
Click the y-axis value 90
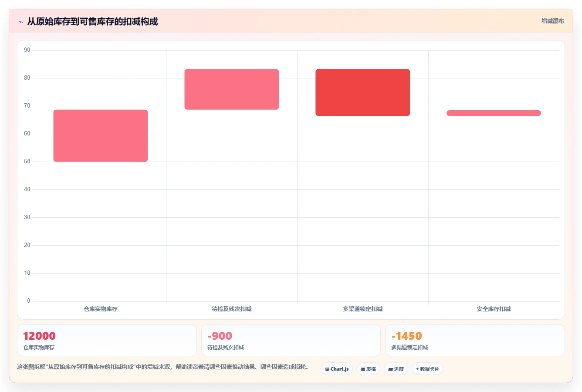coord(27,50)
